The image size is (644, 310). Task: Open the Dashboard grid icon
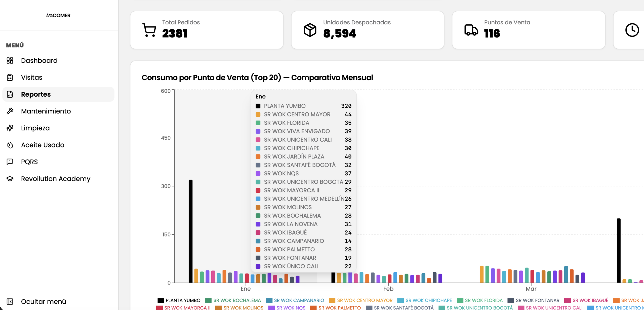[10, 60]
